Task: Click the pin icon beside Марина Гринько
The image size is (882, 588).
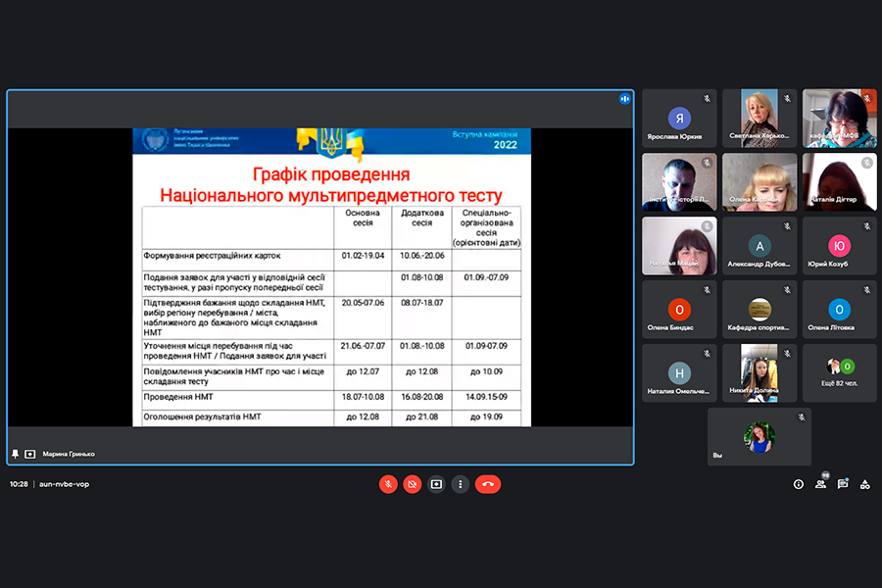Action: [x=15, y=454]
